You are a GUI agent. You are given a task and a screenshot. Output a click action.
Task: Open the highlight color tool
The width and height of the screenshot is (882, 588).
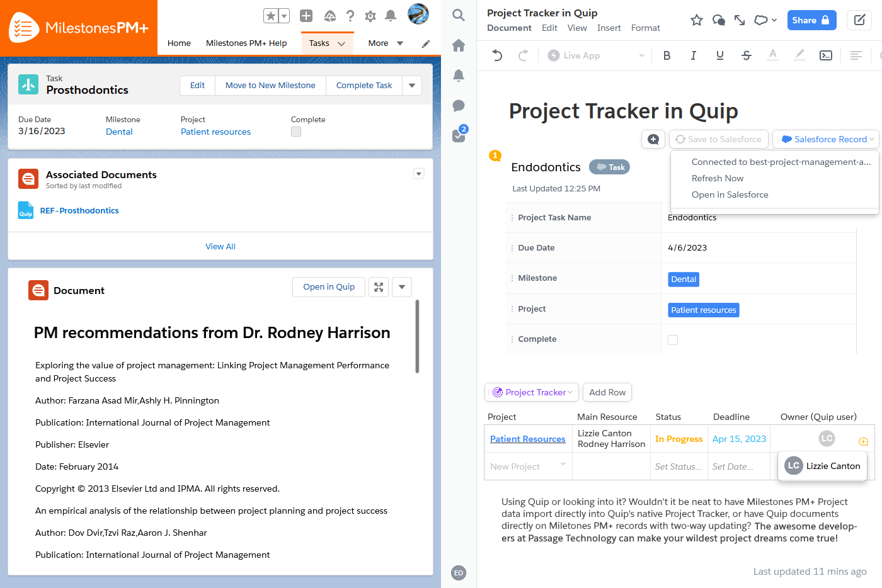tap(799, 55)
